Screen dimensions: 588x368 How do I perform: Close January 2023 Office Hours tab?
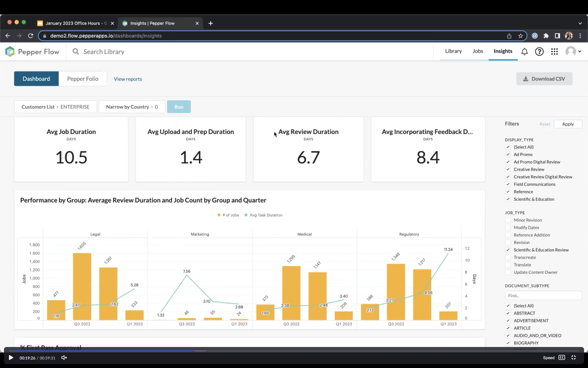(112, 23)
